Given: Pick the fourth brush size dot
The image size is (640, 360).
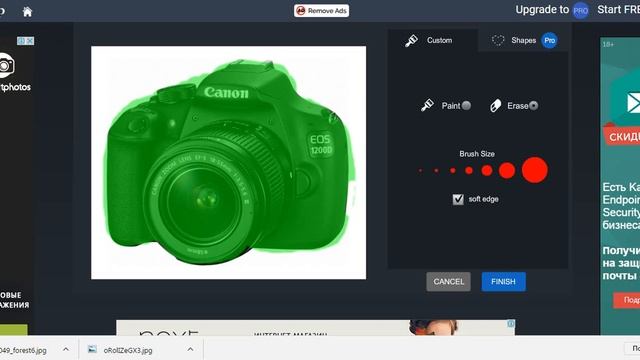Looking at the screenshot, I should click(x=469, y=170).
